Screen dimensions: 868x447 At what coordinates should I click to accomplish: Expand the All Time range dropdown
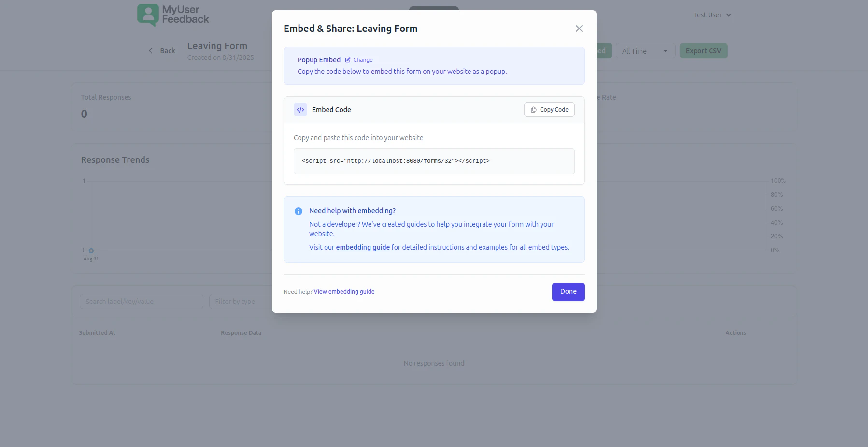click(645, 51)
